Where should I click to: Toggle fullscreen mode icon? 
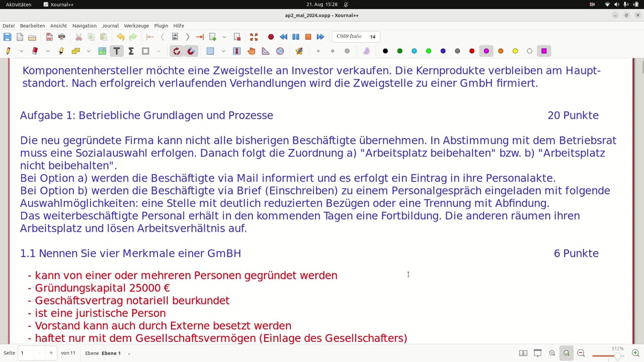254,37
